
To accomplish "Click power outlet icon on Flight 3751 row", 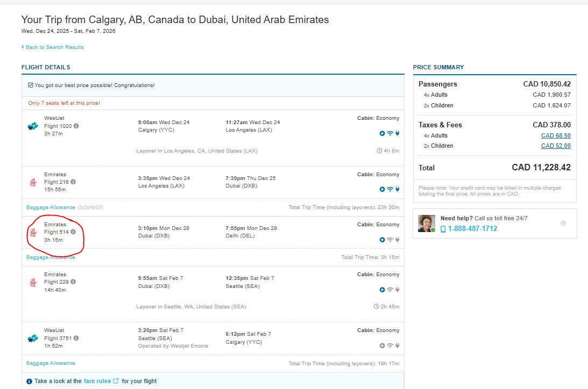I will (397, 345).
